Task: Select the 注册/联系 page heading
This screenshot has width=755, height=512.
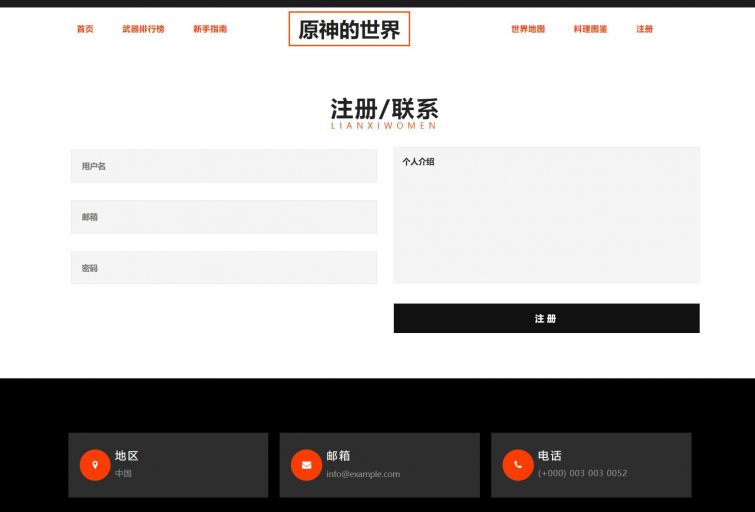Action: (384, 109)
